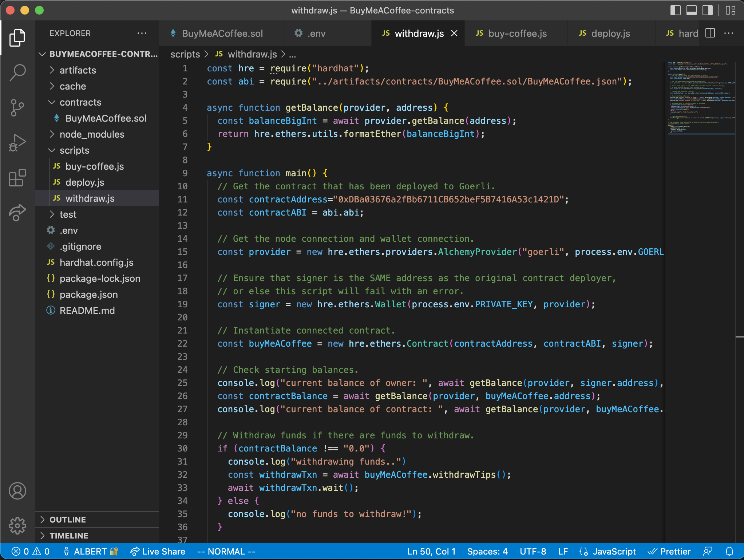Click the withdraw.js breadcrumb segment

tap(246, 54)
